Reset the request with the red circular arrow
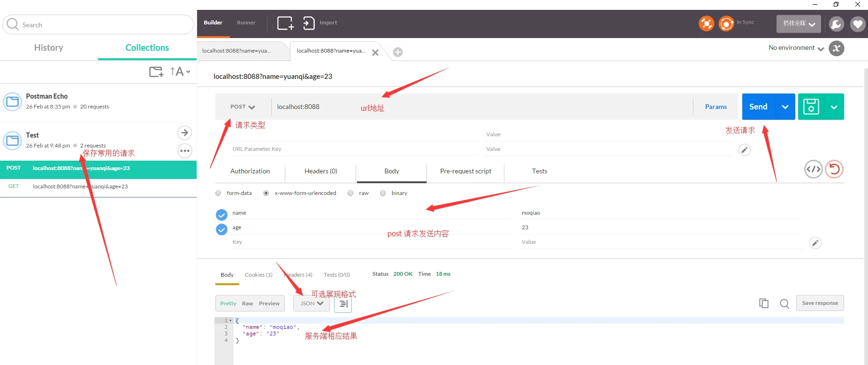Image resolution: width=868 pixels, height=365 pixels. click(834, 169)
